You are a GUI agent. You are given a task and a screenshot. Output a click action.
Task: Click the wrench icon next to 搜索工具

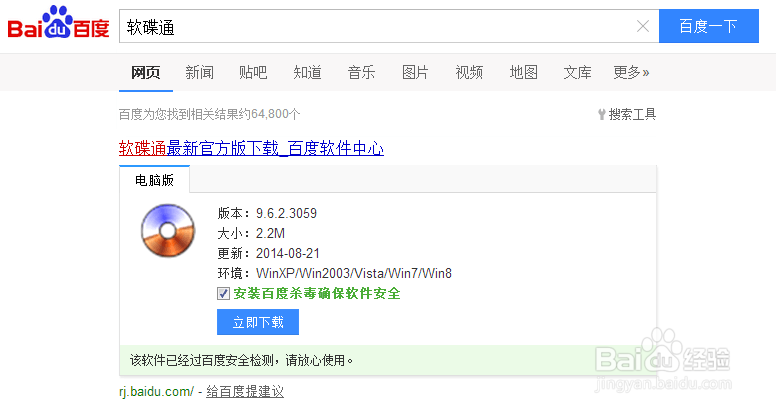[601, 114]
